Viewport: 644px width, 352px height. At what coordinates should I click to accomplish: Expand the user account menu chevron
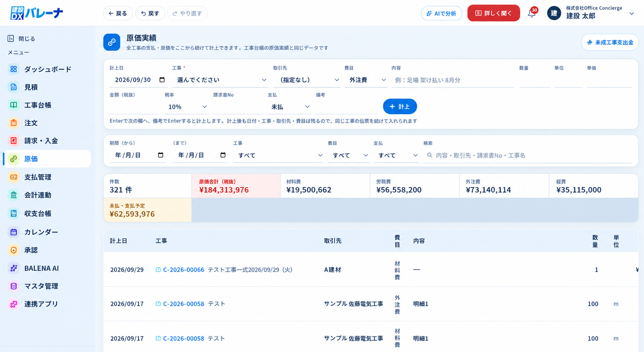click(x=631, y=14)
